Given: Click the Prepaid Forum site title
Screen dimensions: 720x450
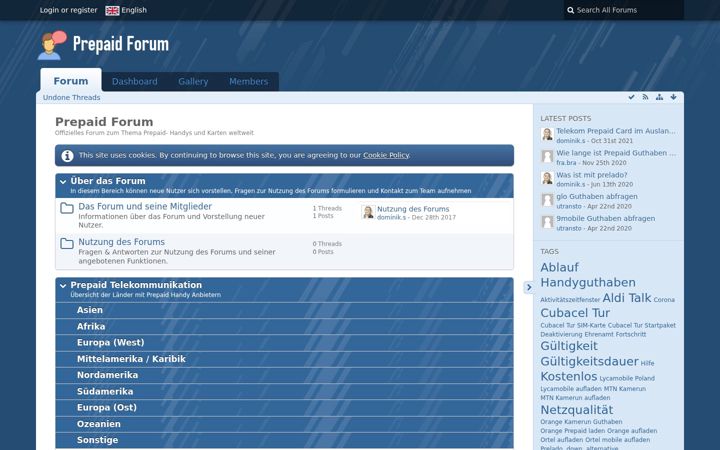Looking at the screenshot, I should [121, 44].
